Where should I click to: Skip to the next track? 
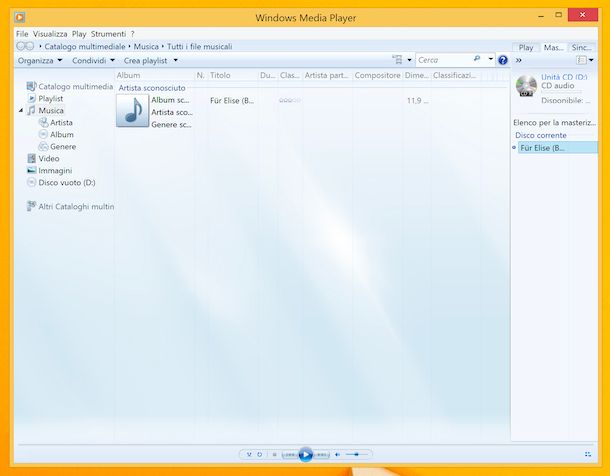(x=321, y=454)
